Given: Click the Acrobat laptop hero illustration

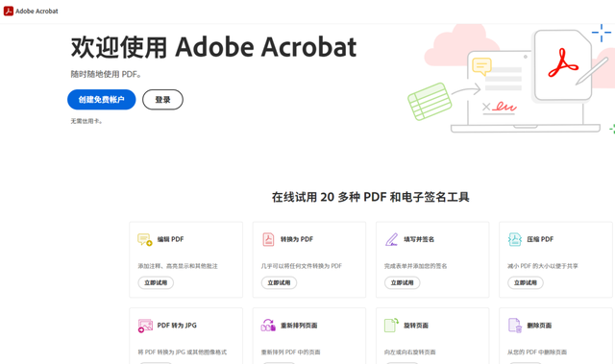Looking at the screenshot, I should point(511,79).
